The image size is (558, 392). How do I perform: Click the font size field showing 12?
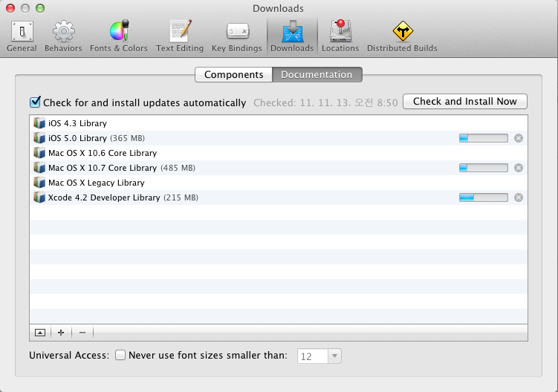pyautogui.click(x=313, y=356)
